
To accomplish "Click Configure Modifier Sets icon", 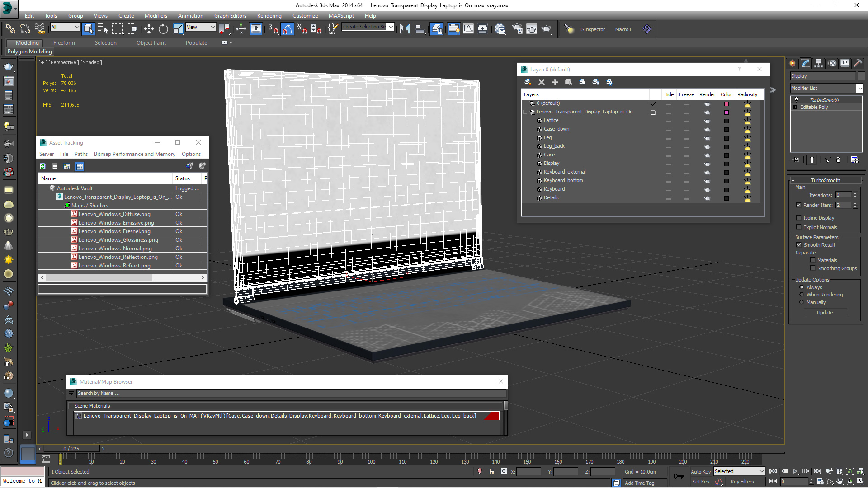I will point(854,160).
